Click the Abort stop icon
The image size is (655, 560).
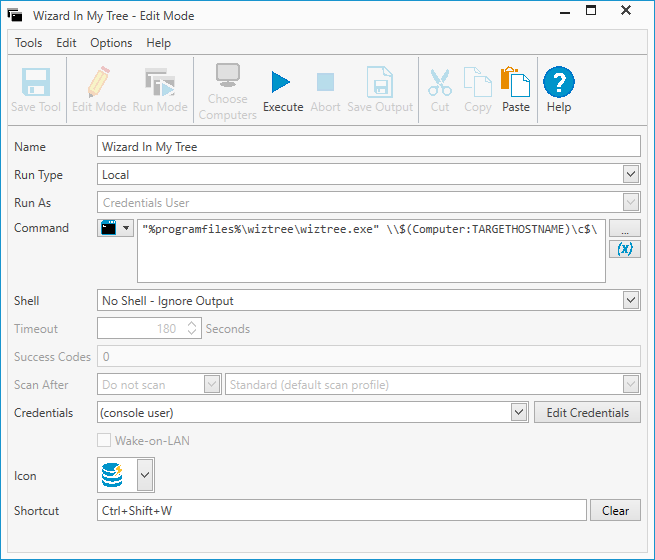point(325,82)
